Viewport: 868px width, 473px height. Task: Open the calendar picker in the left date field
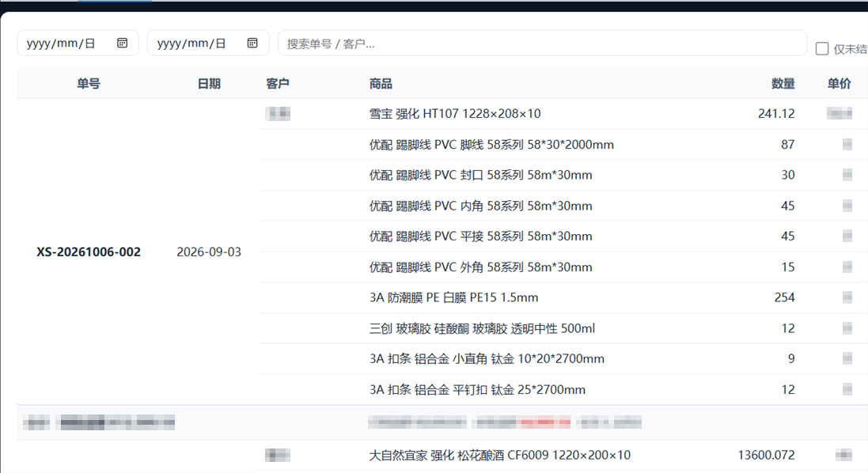(123, 44)
